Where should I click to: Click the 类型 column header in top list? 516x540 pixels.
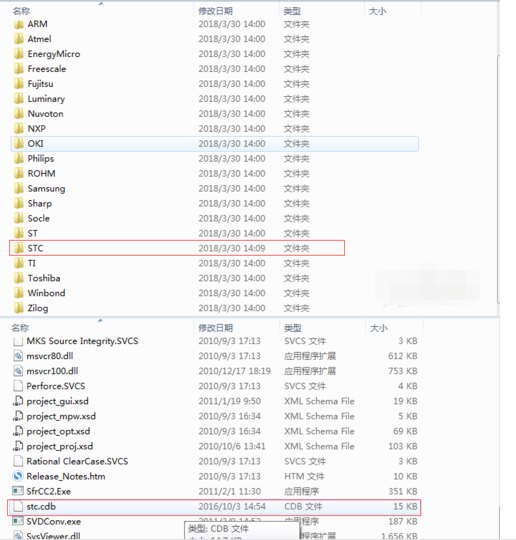tap(292, 11)
